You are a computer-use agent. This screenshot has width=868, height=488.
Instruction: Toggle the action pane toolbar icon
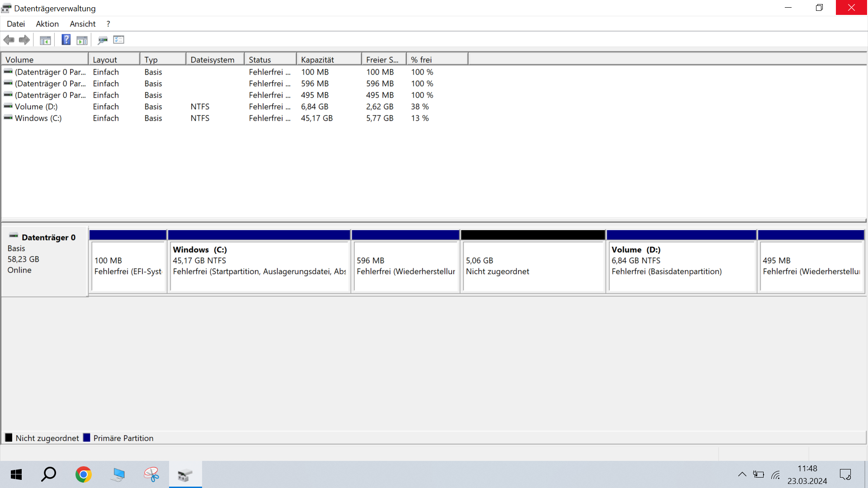82,40
